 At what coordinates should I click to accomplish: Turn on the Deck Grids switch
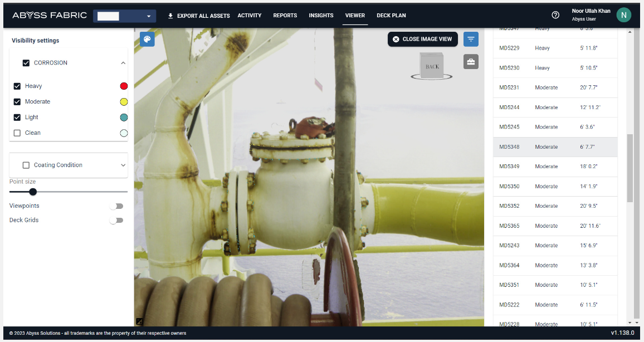pos(116,221)
